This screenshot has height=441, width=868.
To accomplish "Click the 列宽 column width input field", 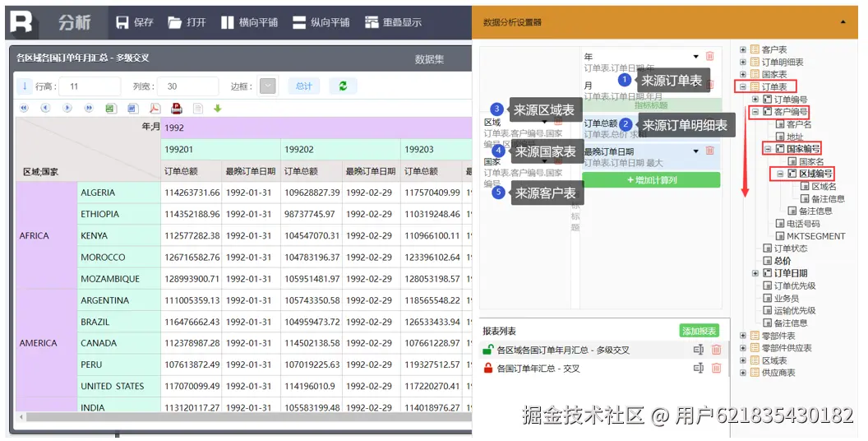I will (187, 86).
